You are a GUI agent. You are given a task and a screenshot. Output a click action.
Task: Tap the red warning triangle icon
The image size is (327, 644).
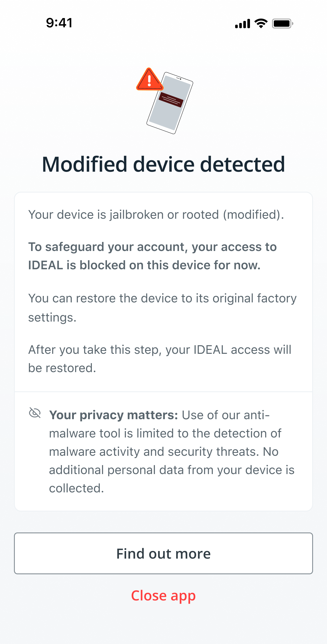[x=149, y=79]
